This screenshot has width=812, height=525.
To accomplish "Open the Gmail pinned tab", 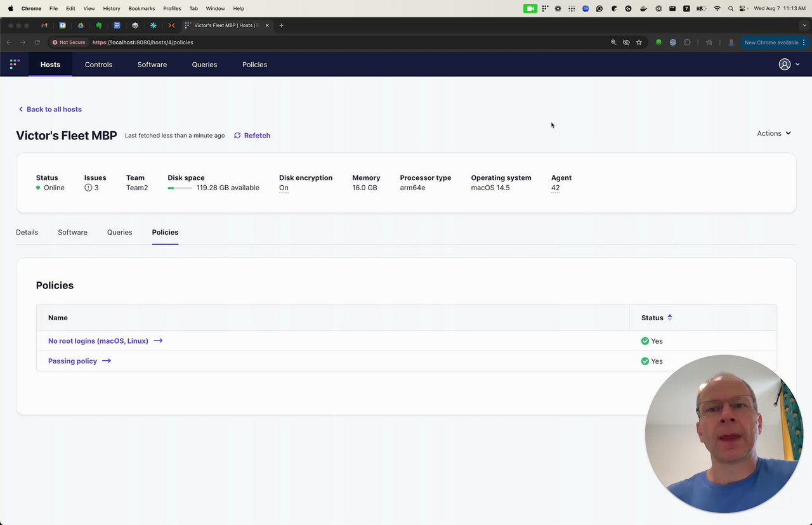I will [x=44, y=25].
